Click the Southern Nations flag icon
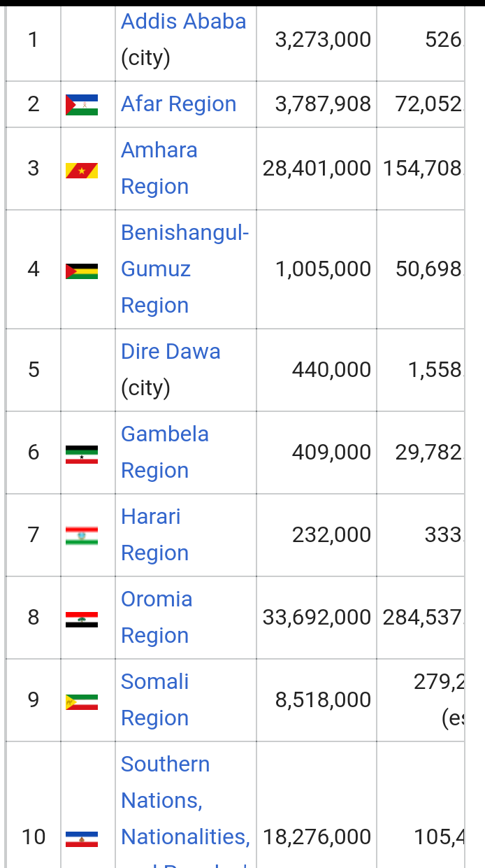 tap(82, 838)
